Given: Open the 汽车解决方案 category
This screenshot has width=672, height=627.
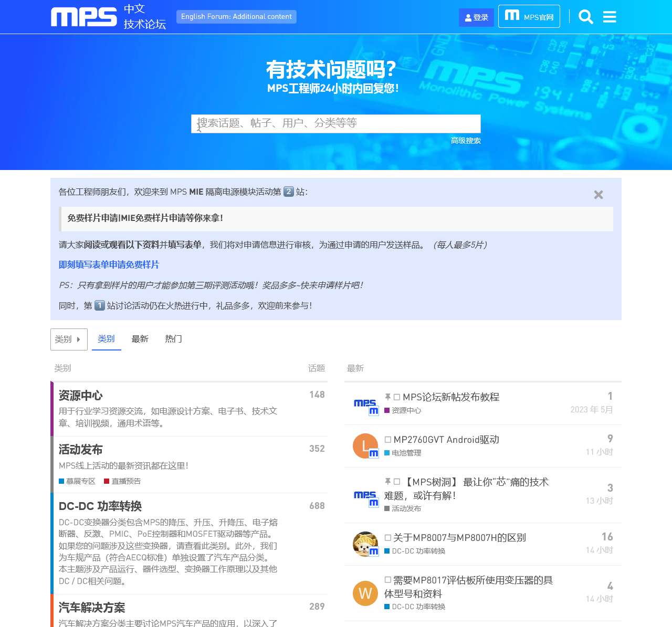Looking at the screenshot, I should (x=92, y=608).
